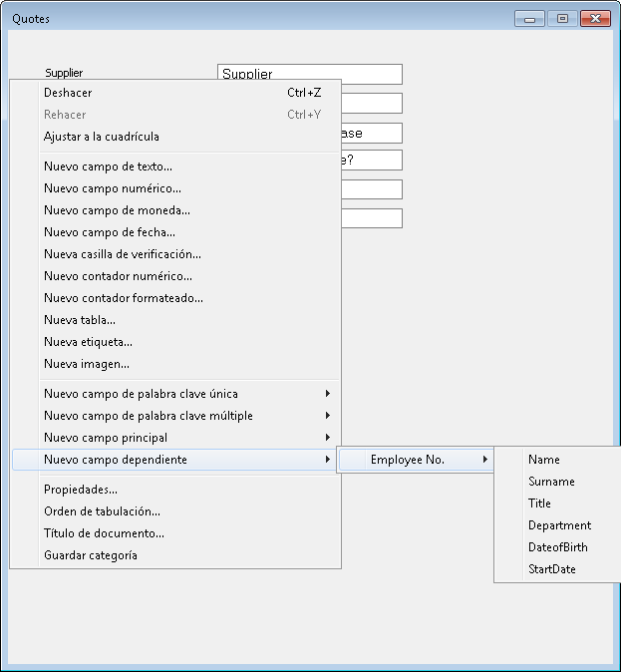The width and height of the screenshot is (621, 672).
Task: Open Orden de tabulación...
Action: 175,511
